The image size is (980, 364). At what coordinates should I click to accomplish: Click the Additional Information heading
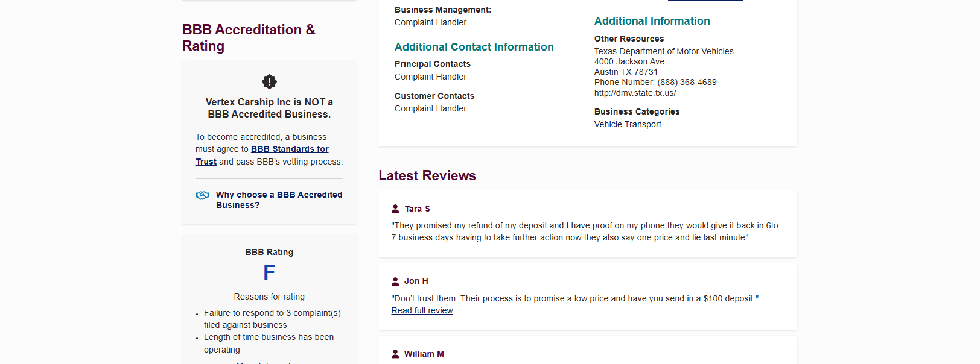(652, 21)
